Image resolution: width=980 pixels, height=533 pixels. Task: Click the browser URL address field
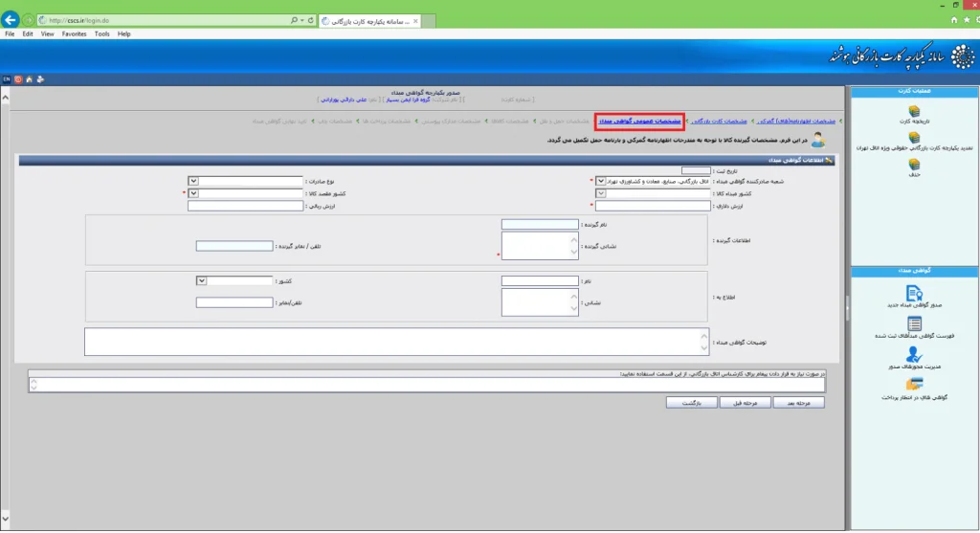coord(163,21)
